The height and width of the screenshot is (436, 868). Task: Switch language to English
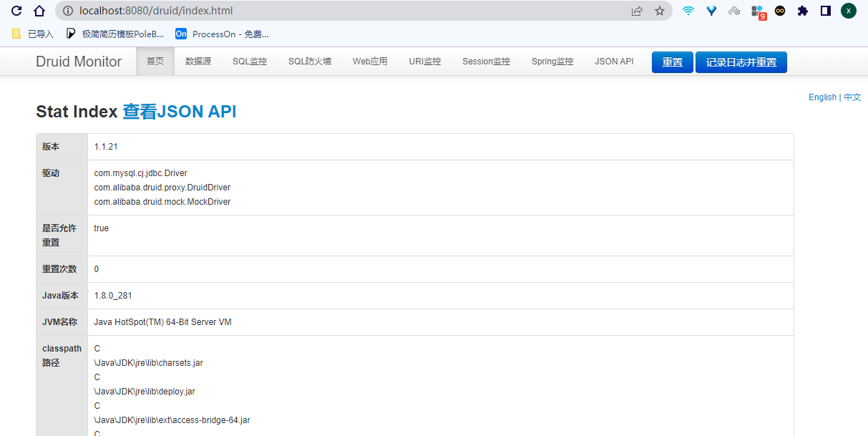(822, 97)
